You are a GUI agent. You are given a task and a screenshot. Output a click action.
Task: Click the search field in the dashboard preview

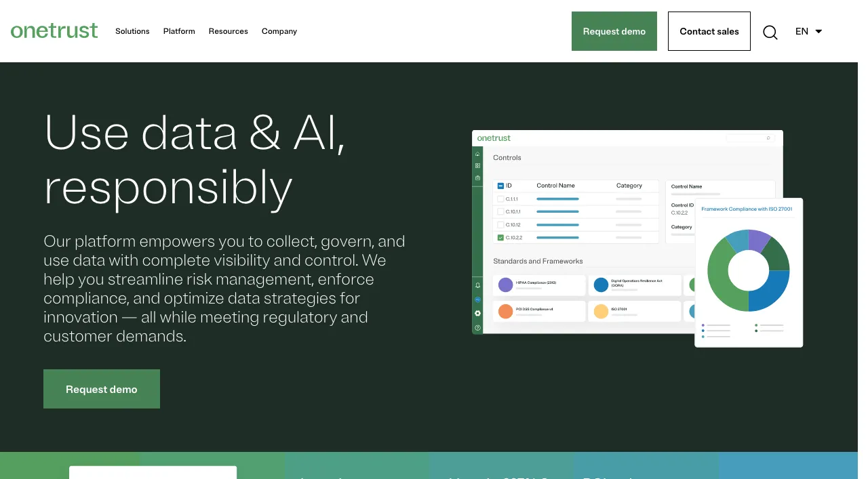pos(750,138)
